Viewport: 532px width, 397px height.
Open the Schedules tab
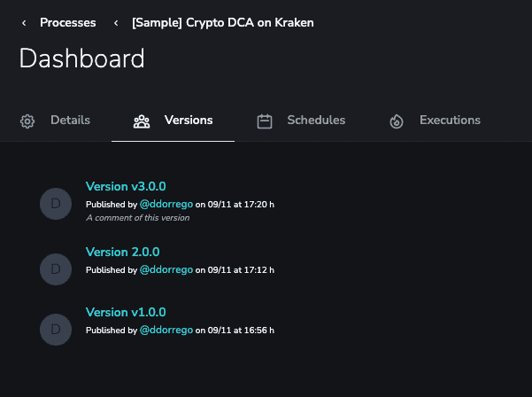[x=316, y=121]
